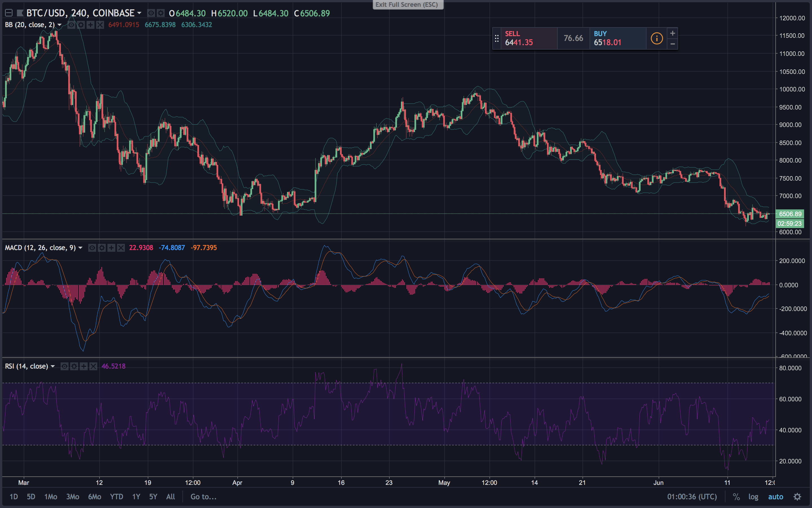Select the 5D time range
Viewport: 812px width, 508px height.
(31, 497)
